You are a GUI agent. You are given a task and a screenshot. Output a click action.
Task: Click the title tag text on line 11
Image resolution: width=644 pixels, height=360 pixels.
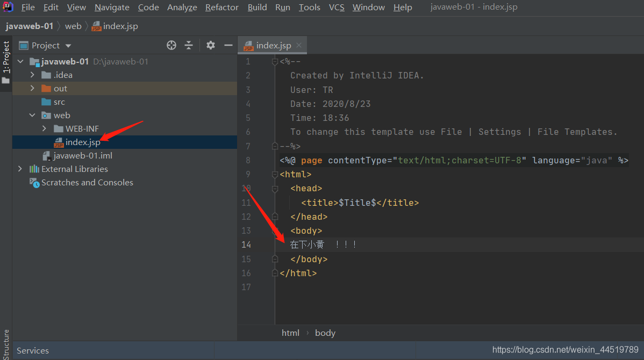360,203
